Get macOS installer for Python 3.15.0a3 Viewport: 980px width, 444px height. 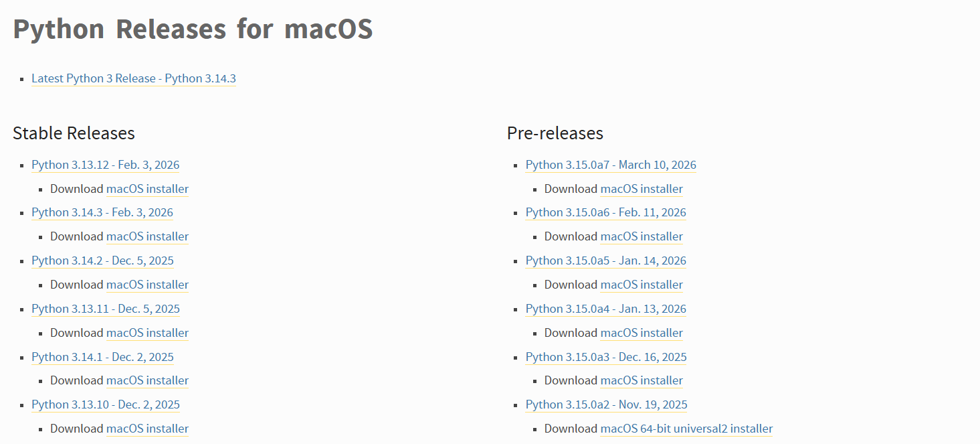pos(642,380)
